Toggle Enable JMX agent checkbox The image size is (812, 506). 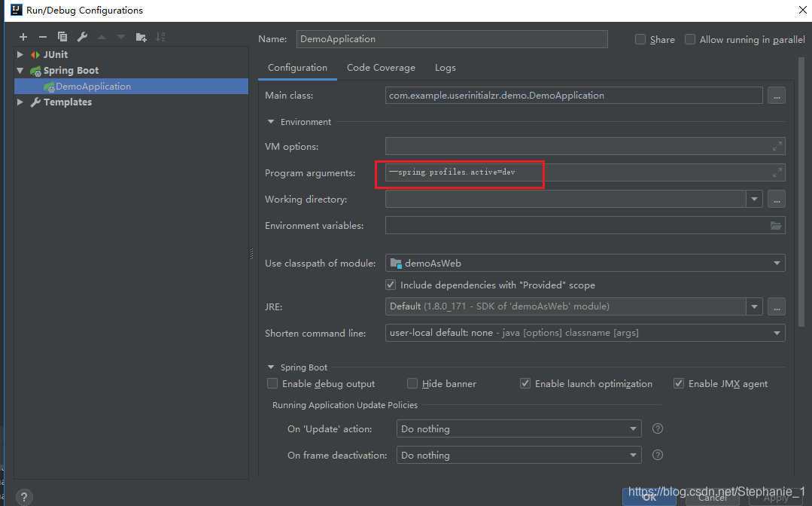point(678,383)
